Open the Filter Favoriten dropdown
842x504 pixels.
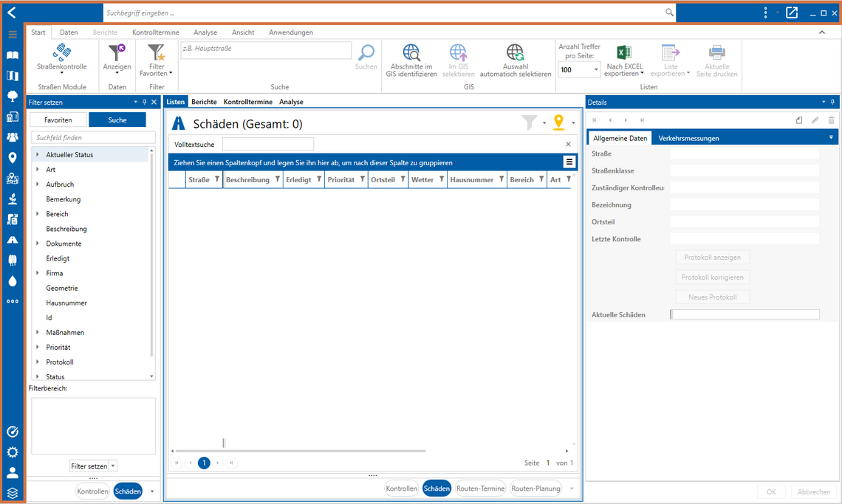pos(157,60)
